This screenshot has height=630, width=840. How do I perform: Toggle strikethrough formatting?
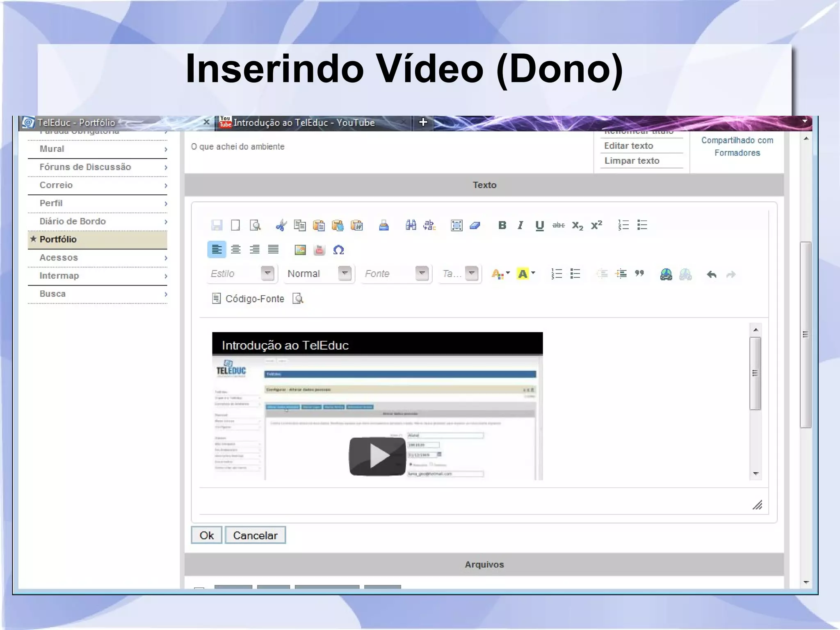click(x=558, y=225)
